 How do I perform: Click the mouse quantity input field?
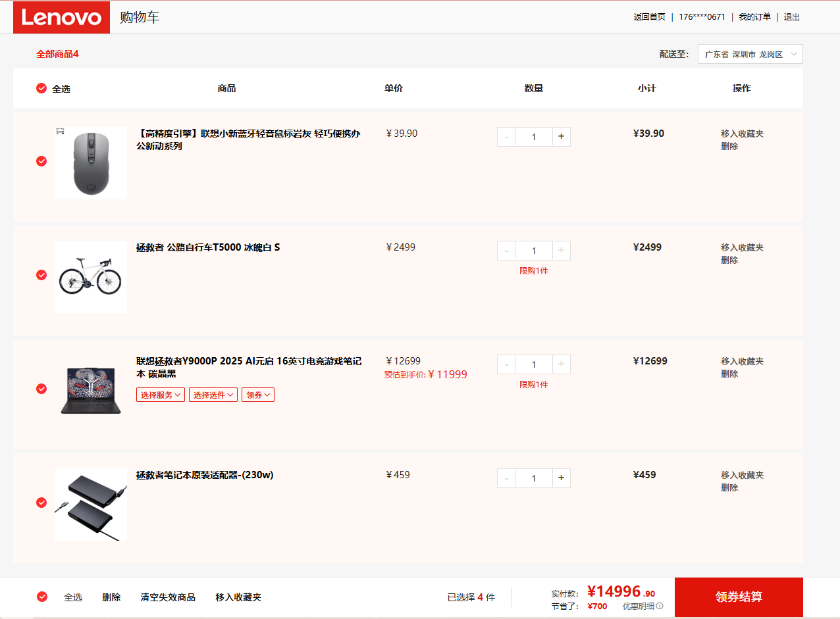tap(533, 137)
